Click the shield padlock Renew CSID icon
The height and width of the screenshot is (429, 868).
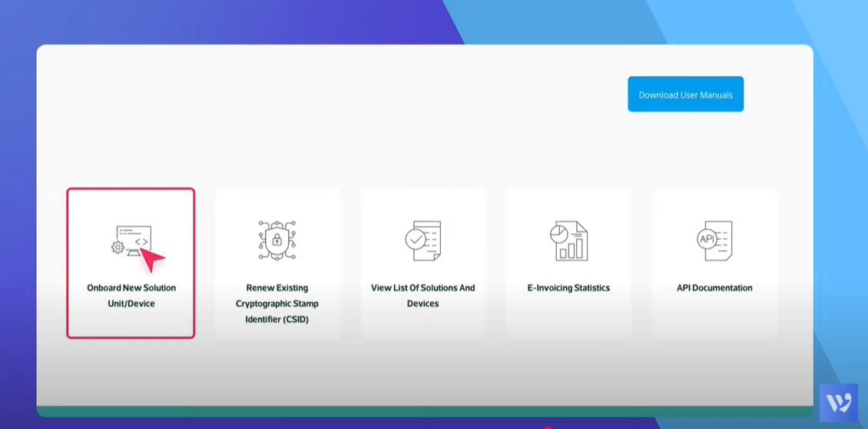(277, 240)
